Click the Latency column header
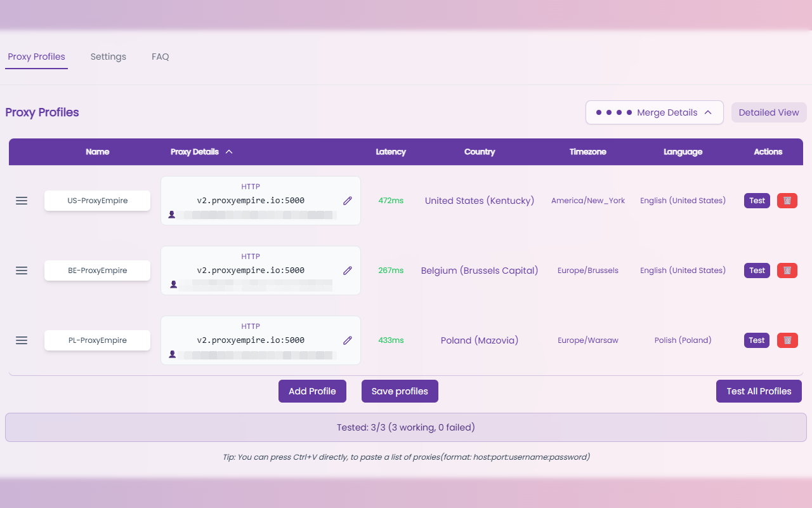 pyautogui.click(x=391, y=152)
